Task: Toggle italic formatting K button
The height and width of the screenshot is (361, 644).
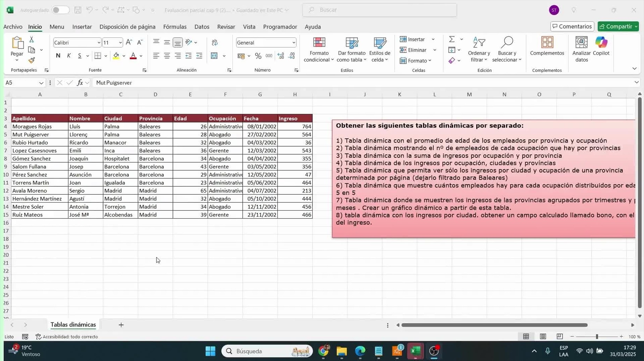Action: 69,56
